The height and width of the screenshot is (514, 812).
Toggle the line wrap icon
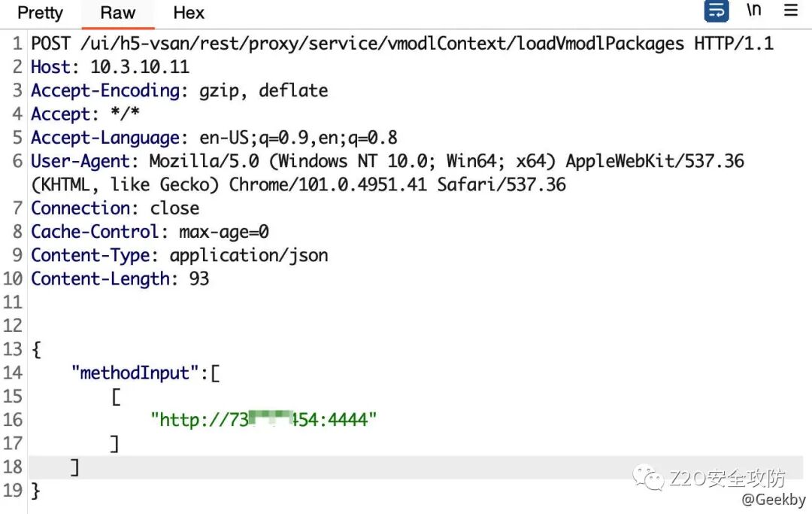[x=717, y=11]
